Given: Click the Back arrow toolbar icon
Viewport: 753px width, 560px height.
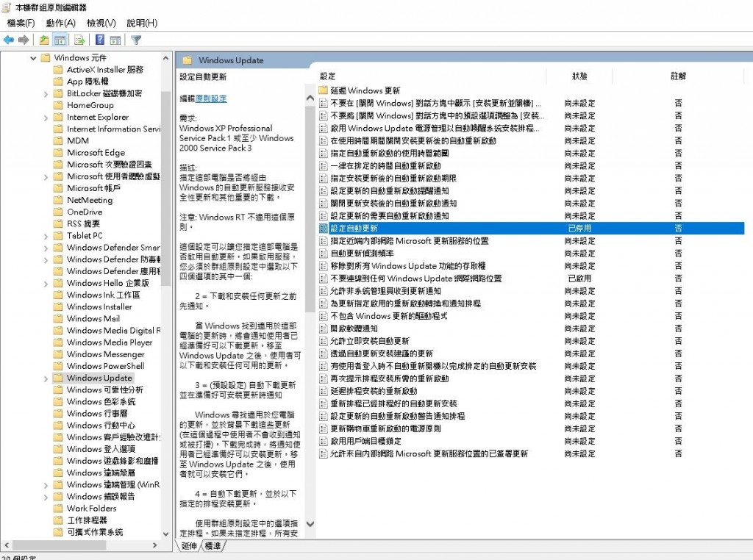Looking at the screenshot, I should coord(8,40).
